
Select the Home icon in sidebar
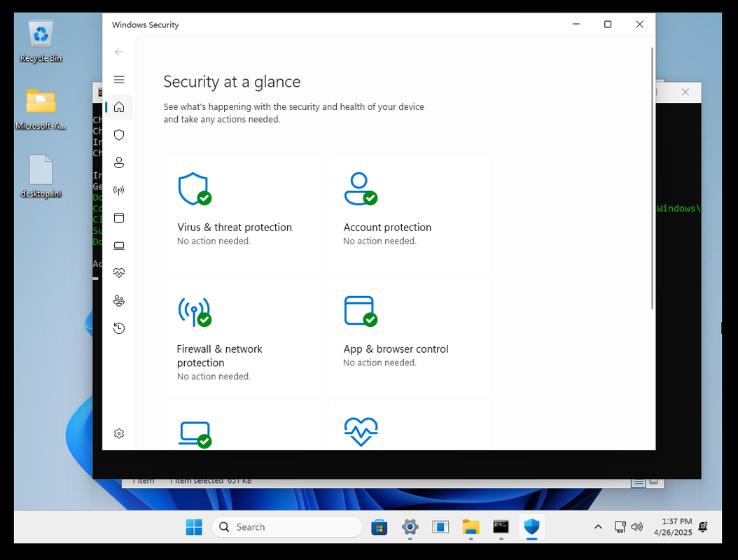click(119, 107)
